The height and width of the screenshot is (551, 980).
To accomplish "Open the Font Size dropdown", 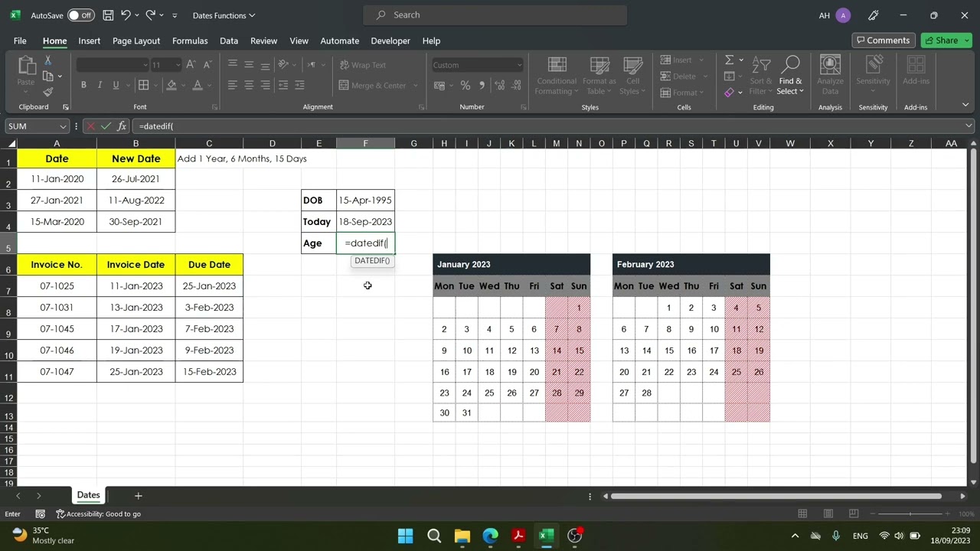I will [178, 65].
